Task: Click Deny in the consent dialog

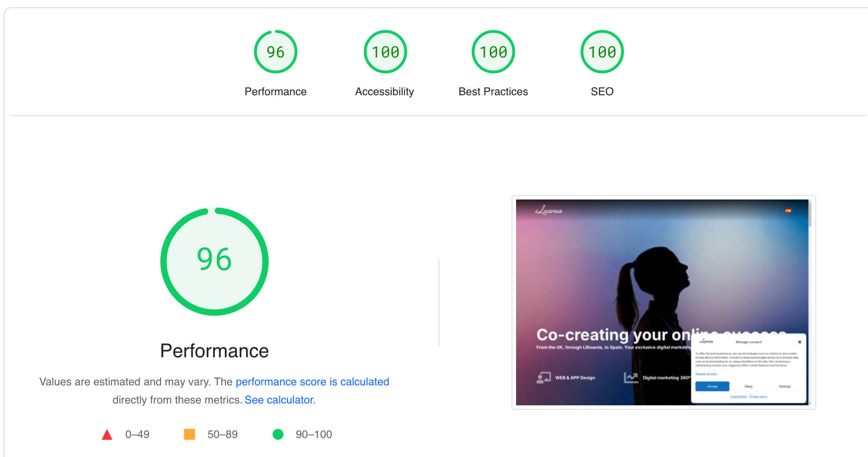Action: 748,386
